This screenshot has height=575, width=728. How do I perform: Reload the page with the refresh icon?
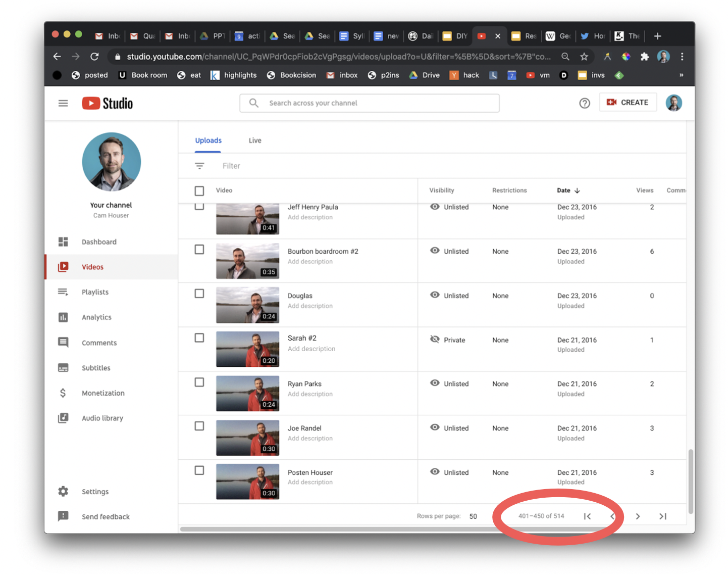94,57
